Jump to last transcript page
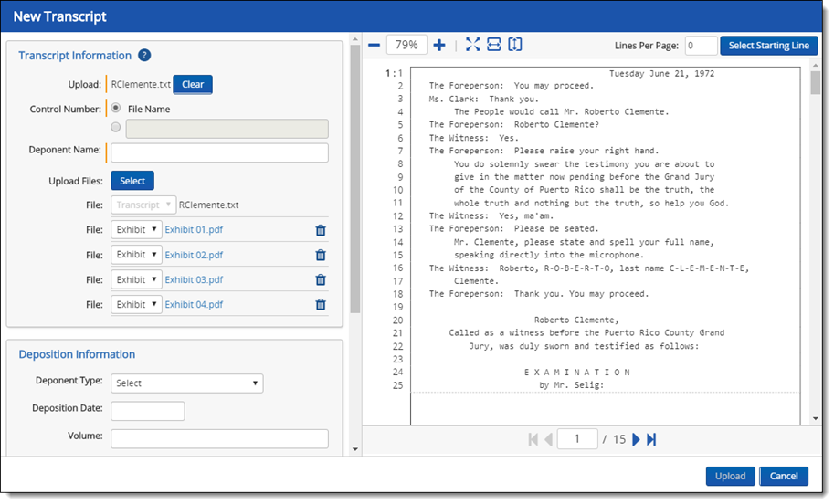This screenshot has width=834, height=504. click(x=651, y=439)
